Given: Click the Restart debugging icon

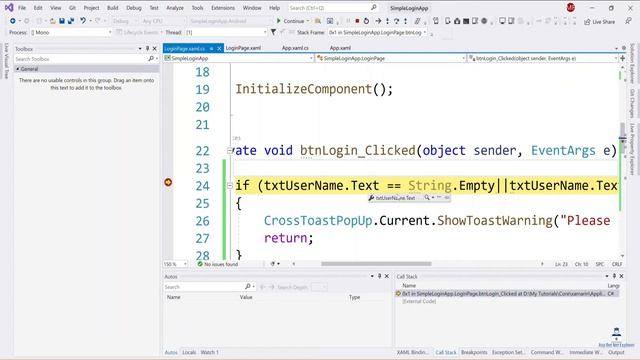Looking at the screenshot, I should (x=366, y=21).
